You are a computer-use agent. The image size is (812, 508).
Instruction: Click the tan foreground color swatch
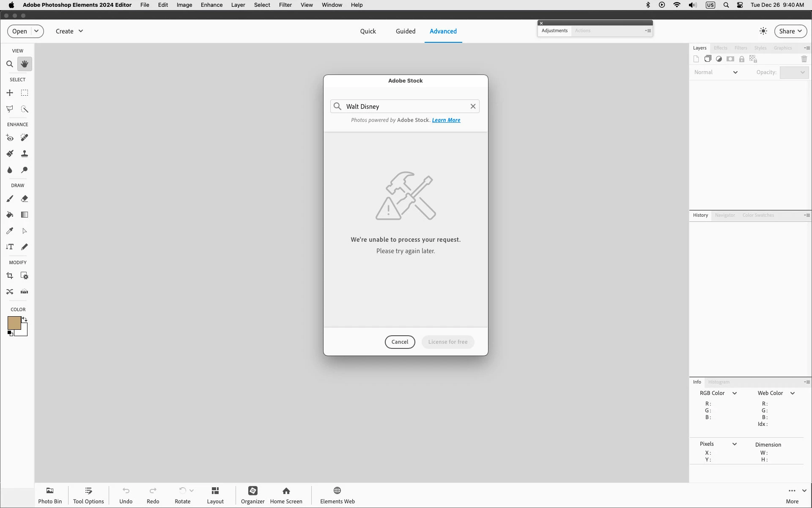14,323
